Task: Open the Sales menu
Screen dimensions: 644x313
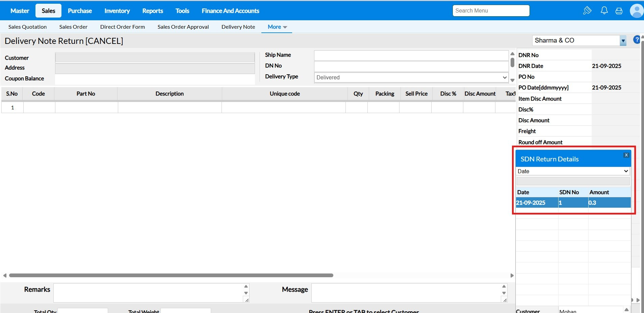Action: (x=48, y=11)
